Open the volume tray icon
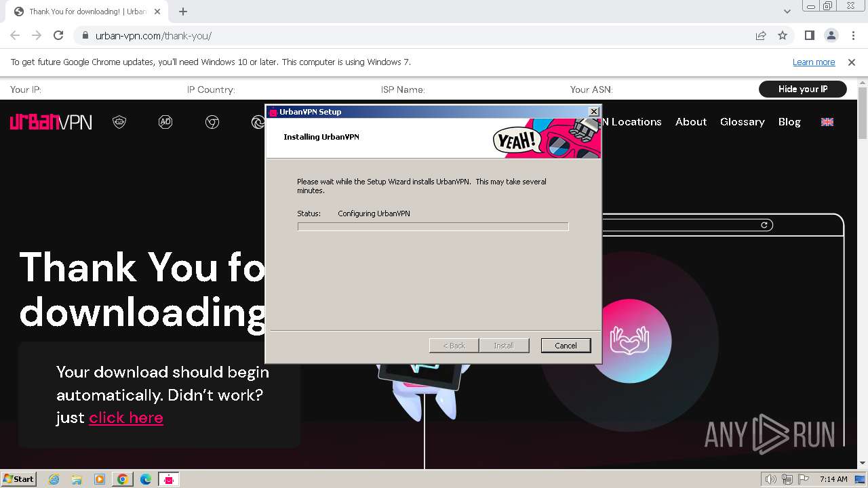This screenshot has height=488, width=868. coord(771,479)
